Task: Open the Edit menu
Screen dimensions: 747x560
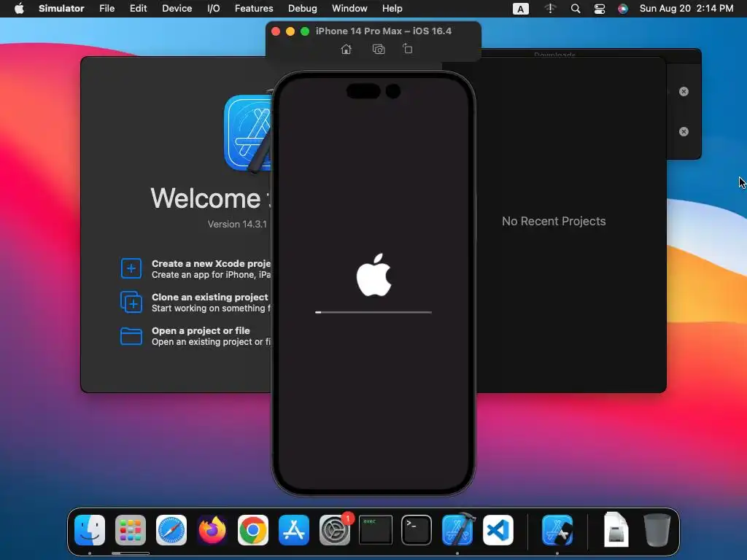Action: pos(138,9)
